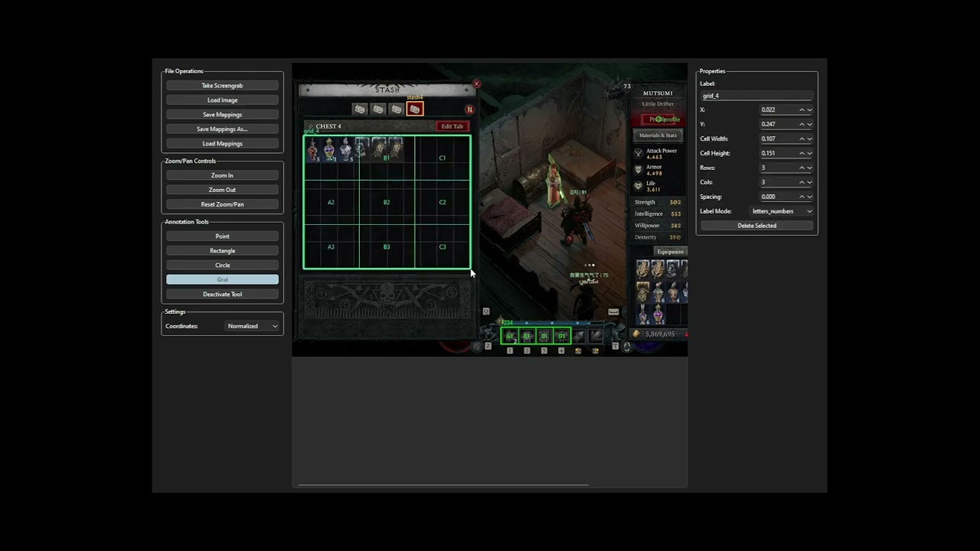Click skill slot 4 labeled D1

[x=562, y=336]
